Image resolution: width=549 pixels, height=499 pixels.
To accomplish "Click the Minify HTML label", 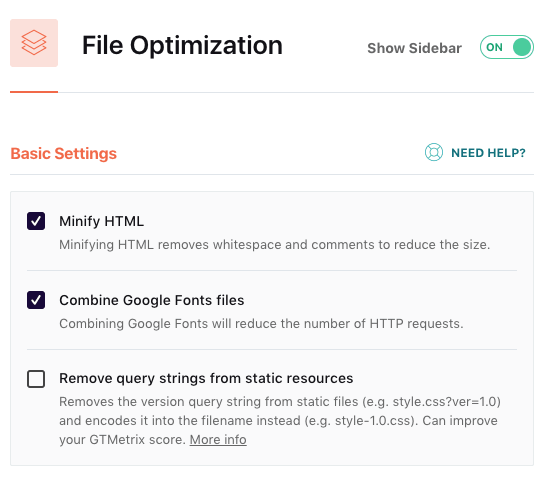I will [x=102, y=221].
